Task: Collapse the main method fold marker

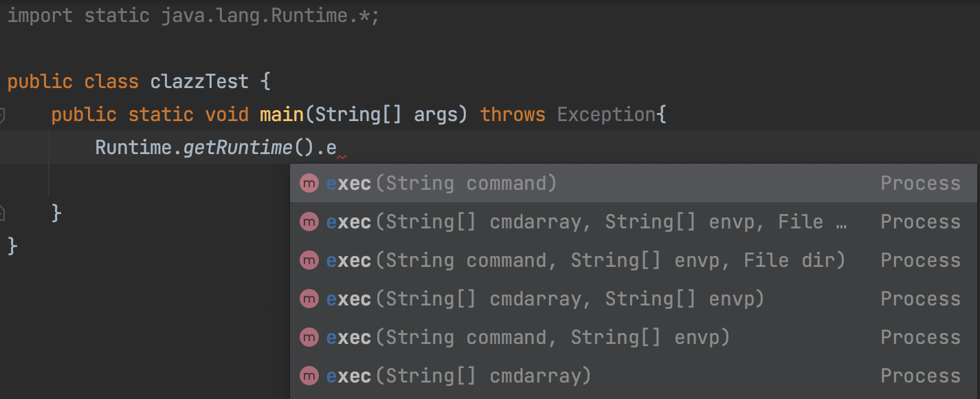Action: point(2,114)
